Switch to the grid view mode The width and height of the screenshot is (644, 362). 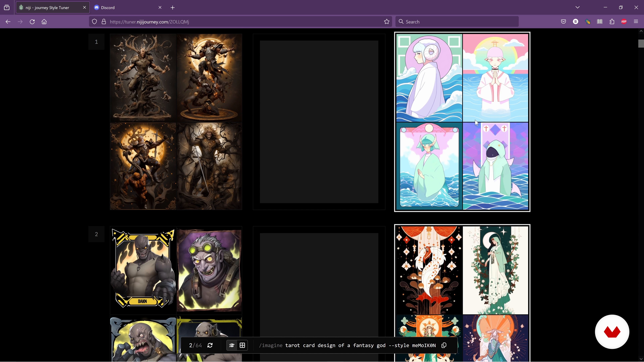point(242,345)
